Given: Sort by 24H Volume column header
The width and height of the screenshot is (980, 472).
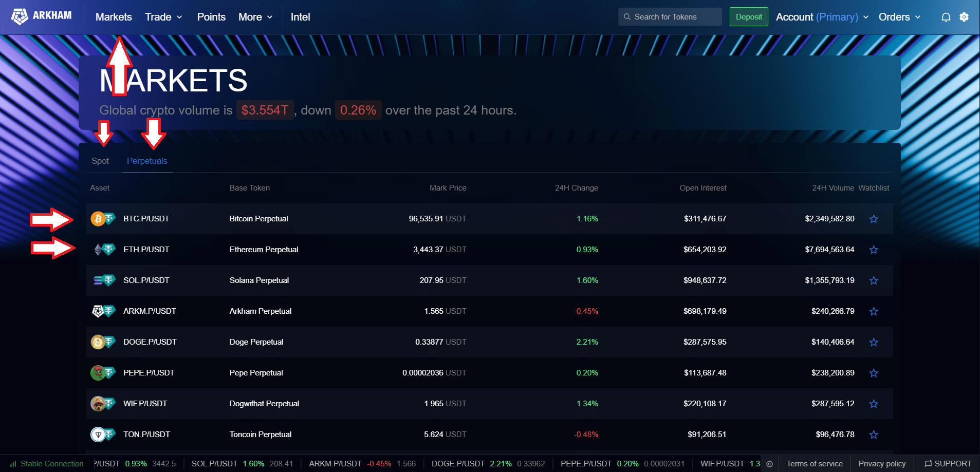Looking at the screenshot, I should (833, 188).
